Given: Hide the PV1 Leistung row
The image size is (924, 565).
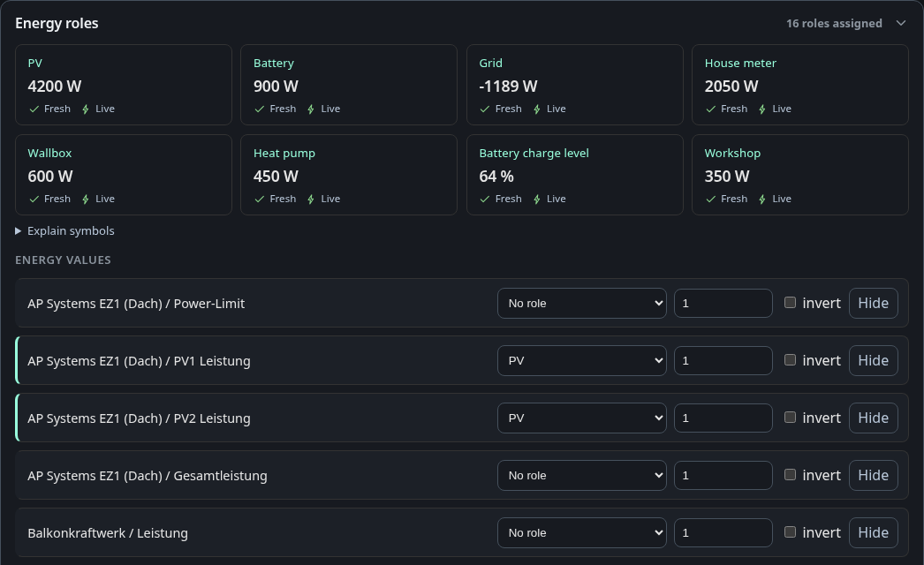Looking at the screenshot, I should click(x=874, y=360).
